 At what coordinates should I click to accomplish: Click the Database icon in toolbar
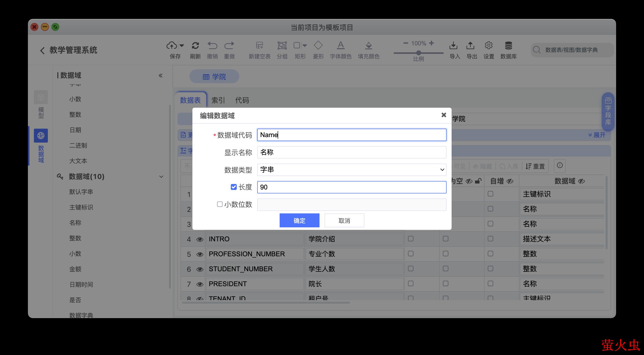508,46
